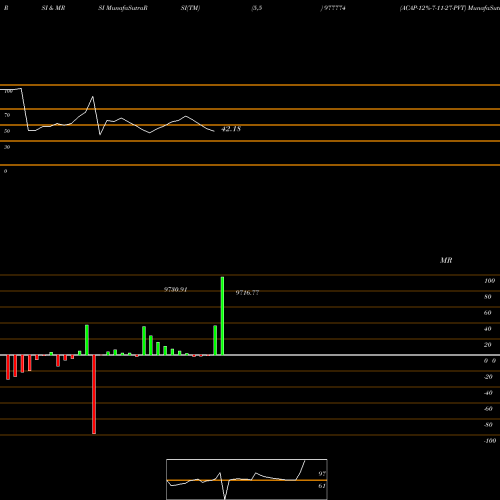Click the ACAP-12%-7-11-27-PVT symbol title
This screenshot has width=500, height=500.
(x=433, y=8)
